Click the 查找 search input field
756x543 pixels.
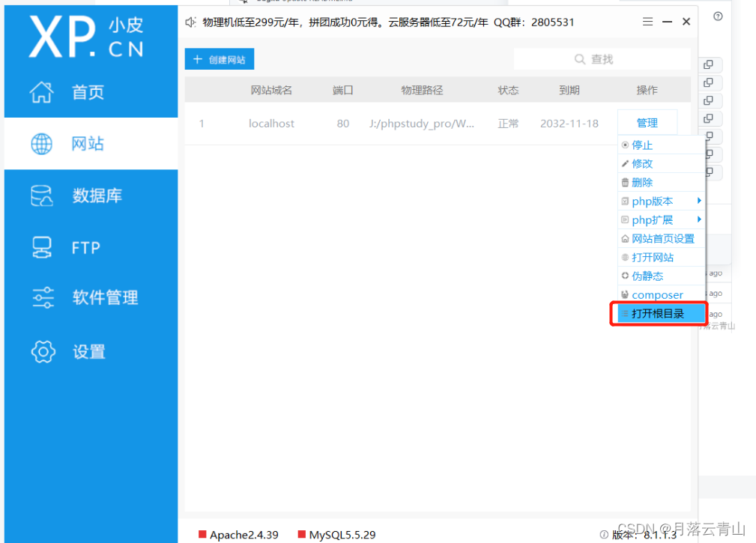602,58
